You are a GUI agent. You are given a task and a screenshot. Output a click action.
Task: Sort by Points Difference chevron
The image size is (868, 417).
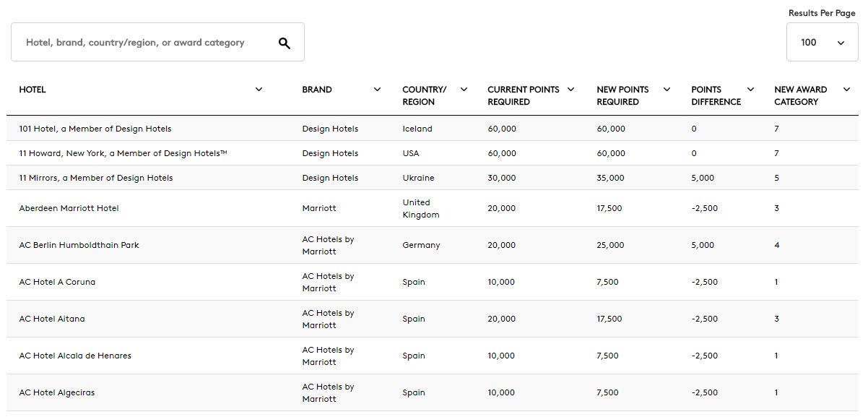(750, 90)
